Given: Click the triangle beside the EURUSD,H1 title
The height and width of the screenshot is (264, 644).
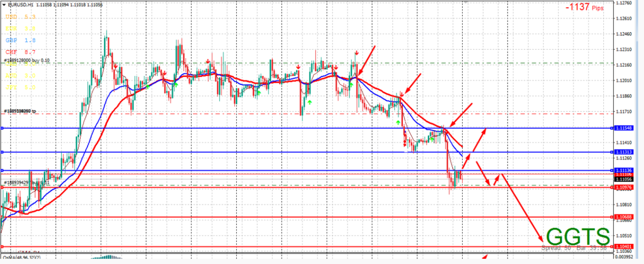Looking at the screenshot, I should (4, 4).
